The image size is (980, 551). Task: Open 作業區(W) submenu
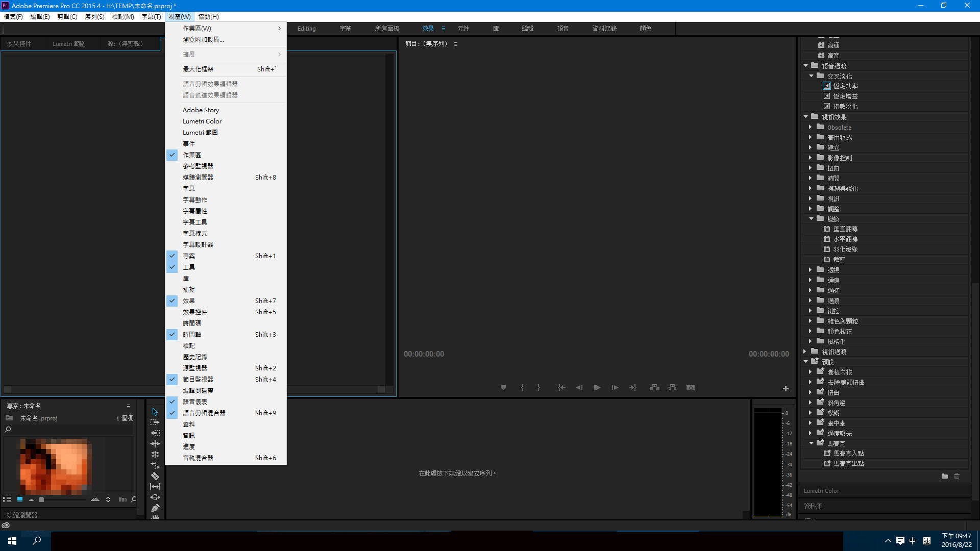[x=226, y=28]
